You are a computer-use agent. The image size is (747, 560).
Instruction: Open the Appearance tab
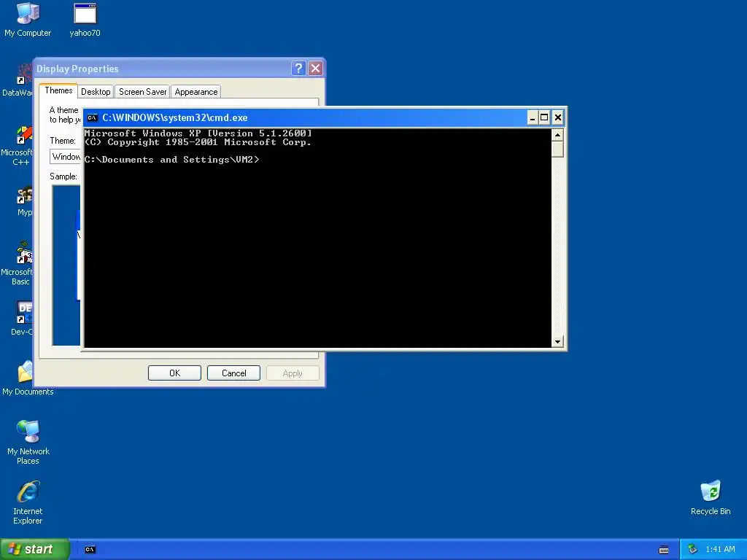(196, 92)
